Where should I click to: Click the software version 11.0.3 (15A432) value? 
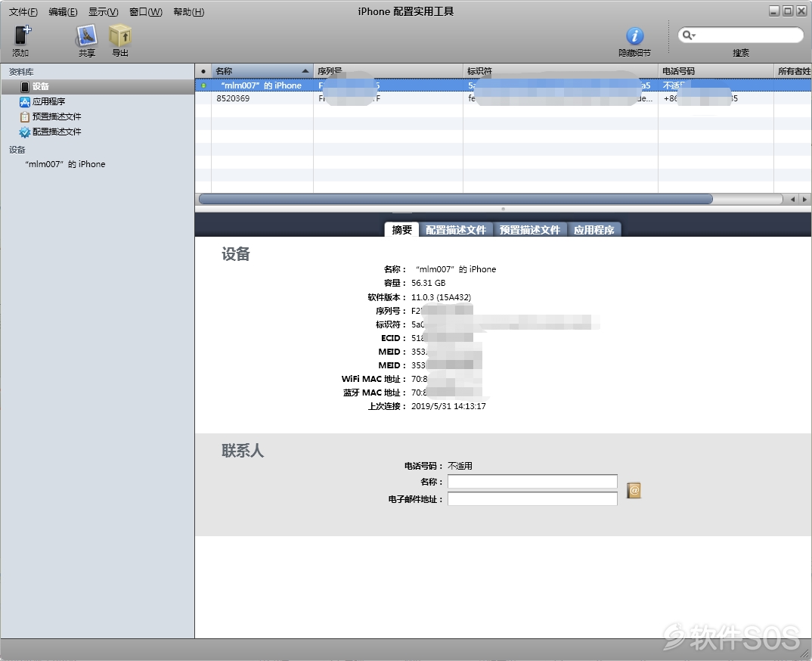pyautogui.click(x=442, y=297)
